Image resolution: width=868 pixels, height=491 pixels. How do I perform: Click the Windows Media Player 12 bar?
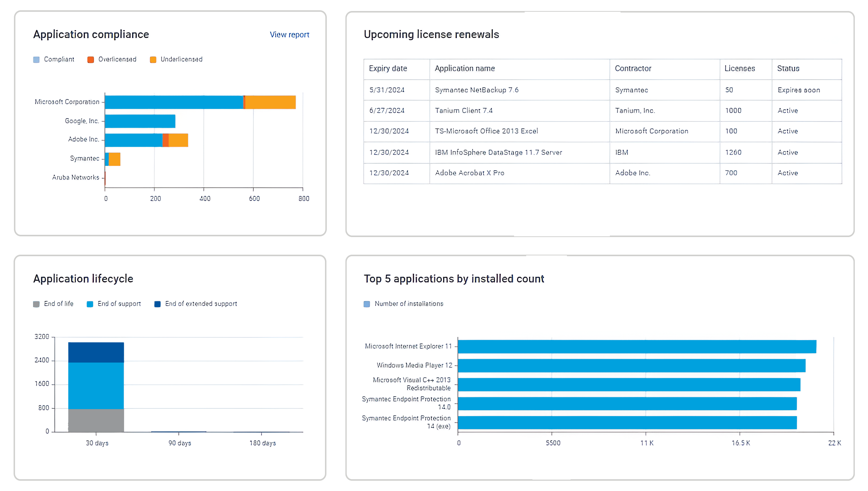coord(632,366)
